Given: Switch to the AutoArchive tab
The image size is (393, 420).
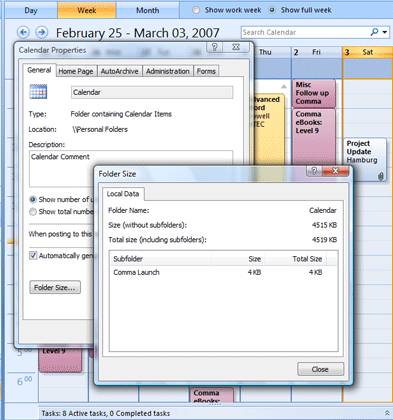Looking at the screenshot, I should (x=119, y=71).
